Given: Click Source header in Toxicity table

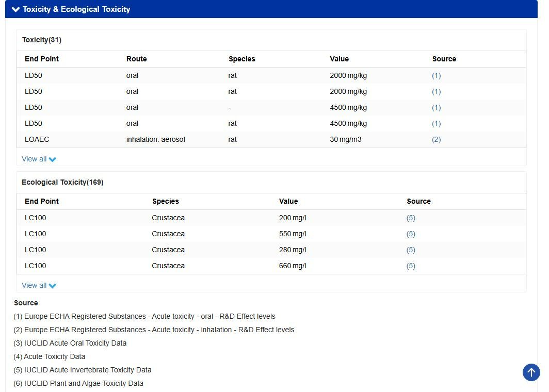Looking at the screenshot, I should click(x=444, y=59).
